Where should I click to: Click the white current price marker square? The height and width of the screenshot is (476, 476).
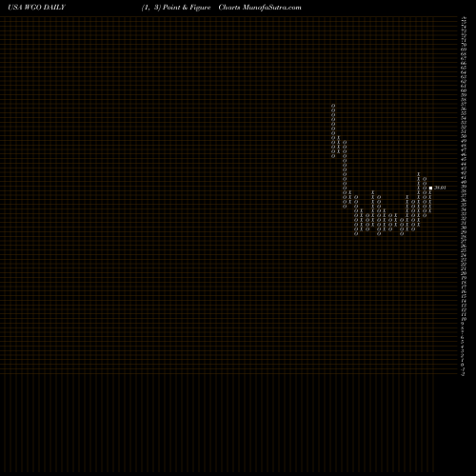[430, 188]
